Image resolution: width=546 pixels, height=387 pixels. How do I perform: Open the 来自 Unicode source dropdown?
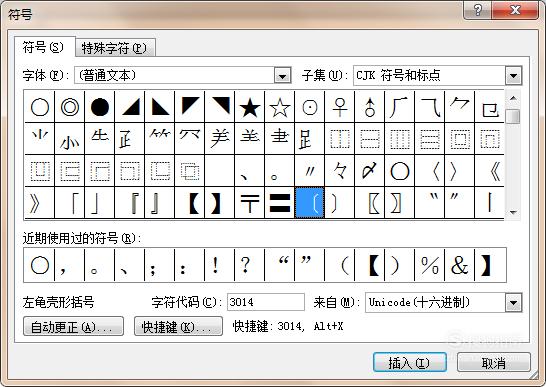pyautogui.click(x=513, y=302)
